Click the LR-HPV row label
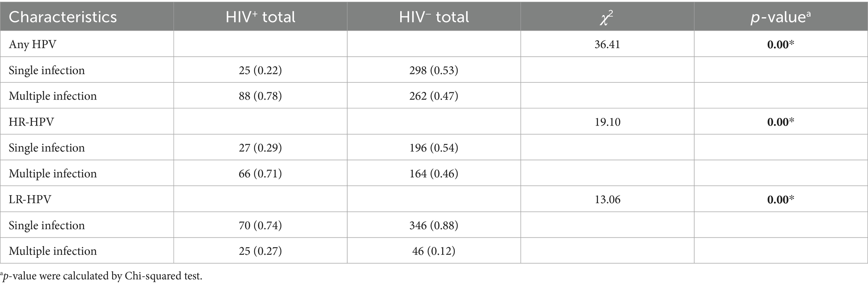The height and width of the screenshot is (285, 868). point(30,199)
